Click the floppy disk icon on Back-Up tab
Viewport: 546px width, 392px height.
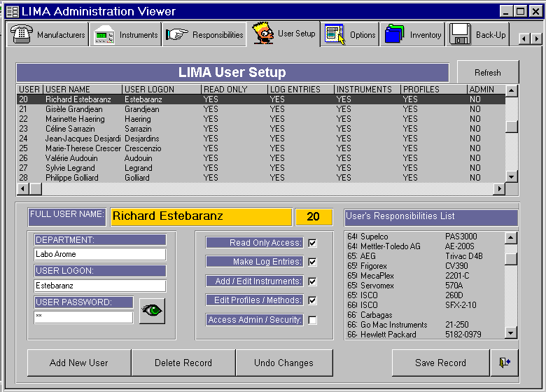(x=460, y=34)
